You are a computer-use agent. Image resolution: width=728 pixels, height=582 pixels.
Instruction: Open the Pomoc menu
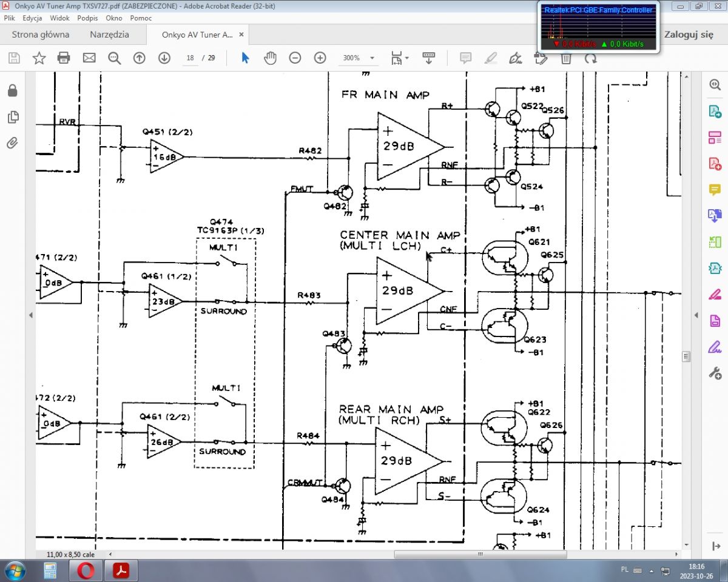click(x=141, y=18)
